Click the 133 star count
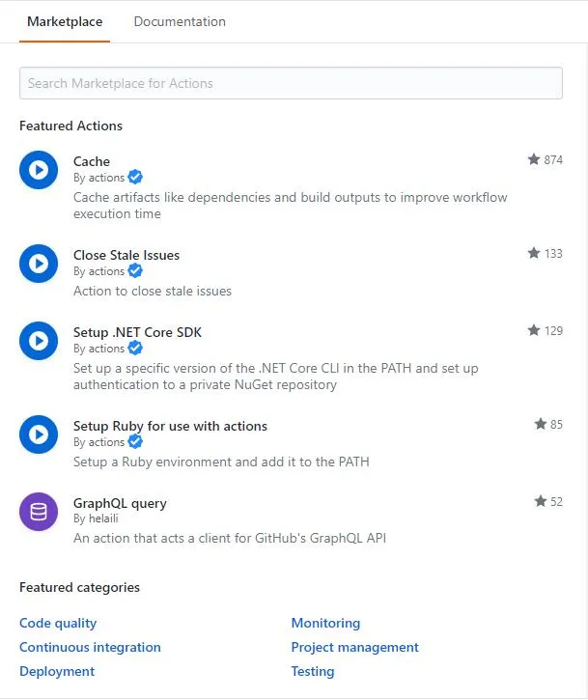 [x=553, y=254]
